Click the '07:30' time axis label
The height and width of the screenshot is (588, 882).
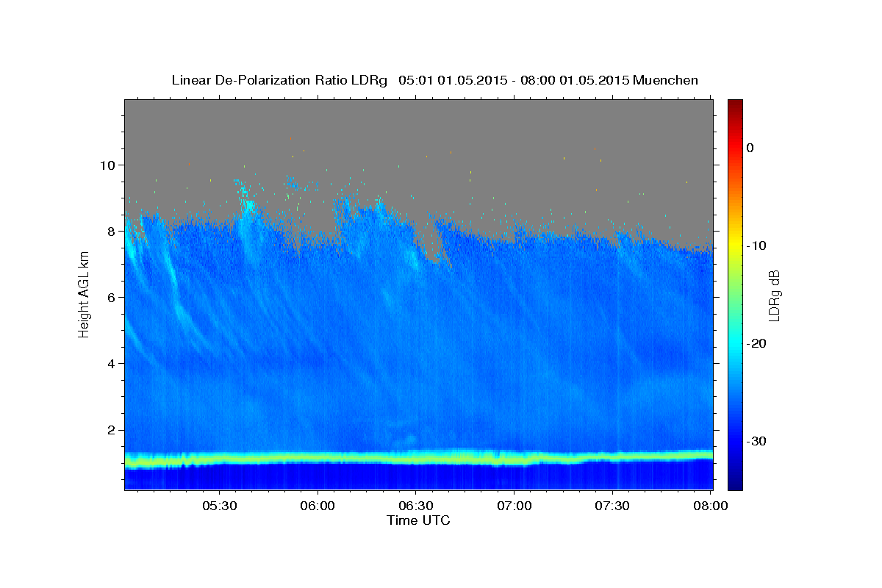point(612,506)
